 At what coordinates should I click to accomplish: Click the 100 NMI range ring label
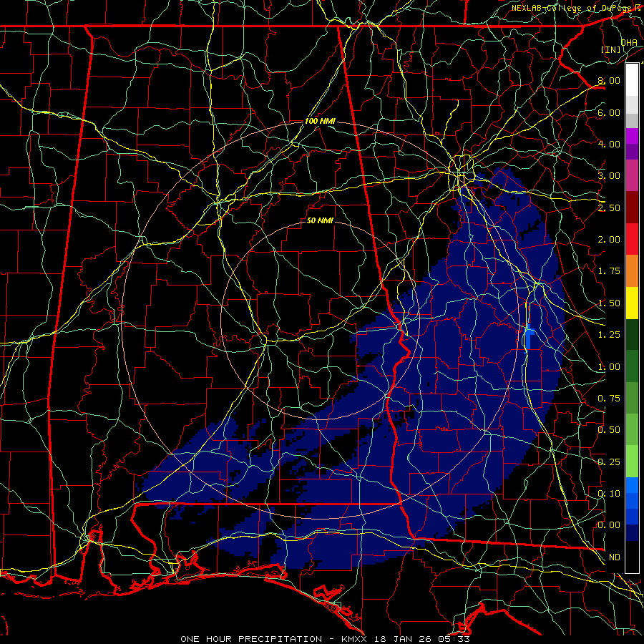click(x=320, y=121)
